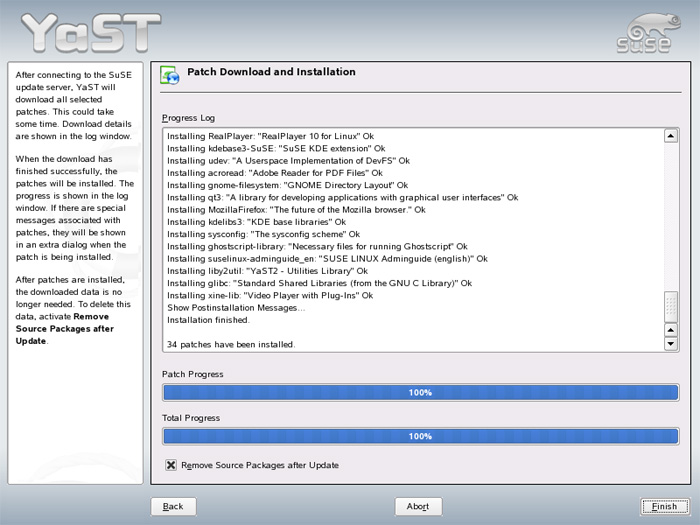The height and width of the screenshot is (525, 700).
Task: Click the bottom scroll-down arrow of the log
Action: point(671,343)
